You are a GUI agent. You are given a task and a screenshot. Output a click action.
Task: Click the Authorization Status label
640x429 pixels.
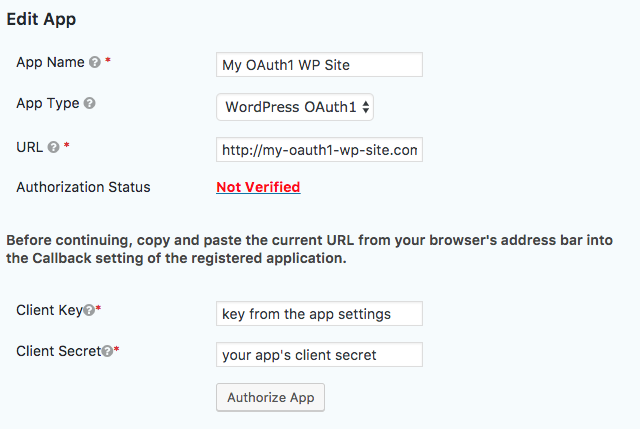click(x=83, y=187)
